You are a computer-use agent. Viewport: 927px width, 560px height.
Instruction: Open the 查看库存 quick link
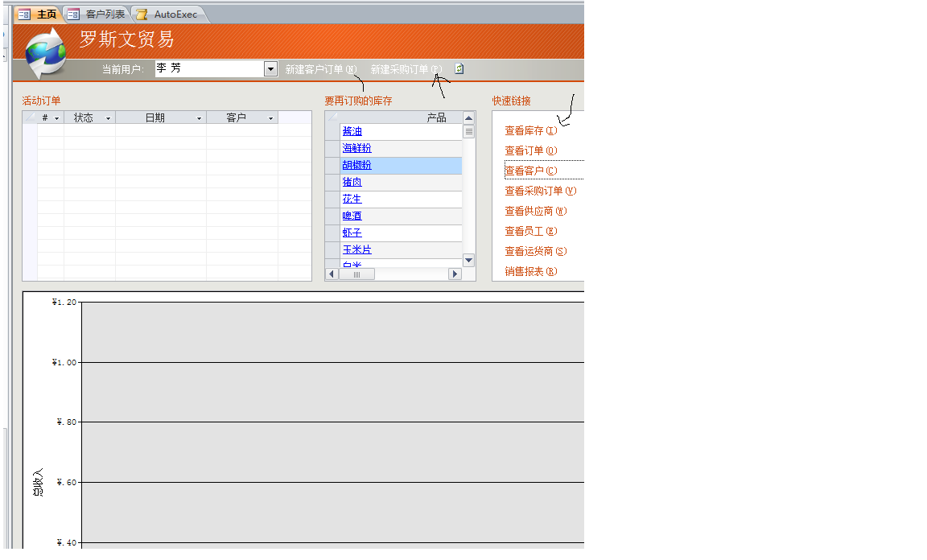click(x=529, y=130)
